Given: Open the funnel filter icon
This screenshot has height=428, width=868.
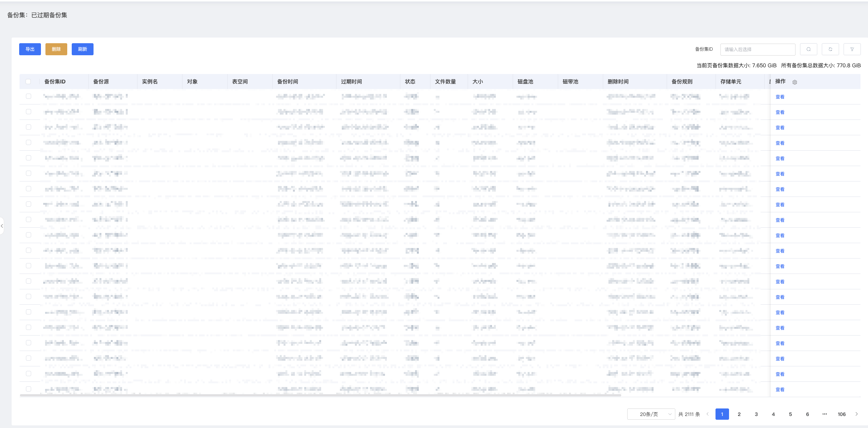Looking at the screenshot, I should pyautogui.click(x=852, y=49).
